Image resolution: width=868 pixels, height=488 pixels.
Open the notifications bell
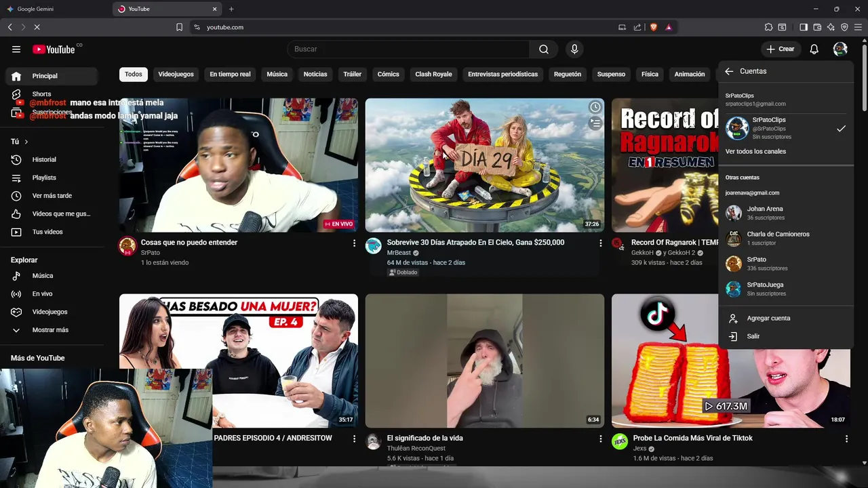click(814, 49)
